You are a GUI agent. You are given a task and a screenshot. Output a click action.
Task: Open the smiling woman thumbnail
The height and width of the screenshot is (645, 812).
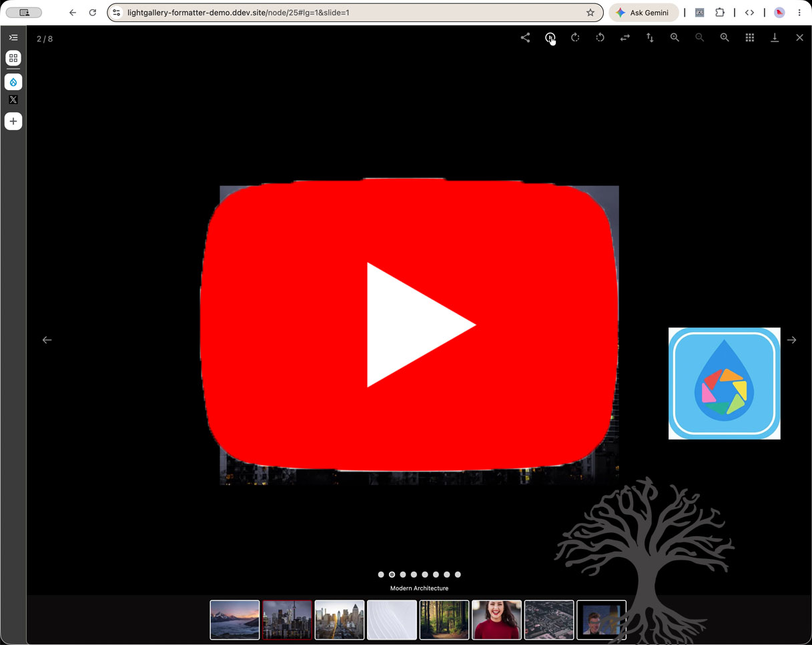496,620
